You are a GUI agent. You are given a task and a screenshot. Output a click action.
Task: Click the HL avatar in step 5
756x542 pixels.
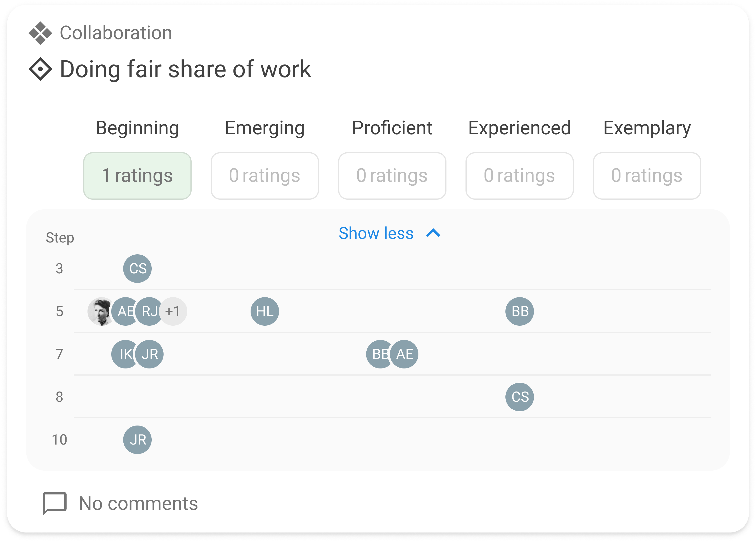(x=265, y=311)
